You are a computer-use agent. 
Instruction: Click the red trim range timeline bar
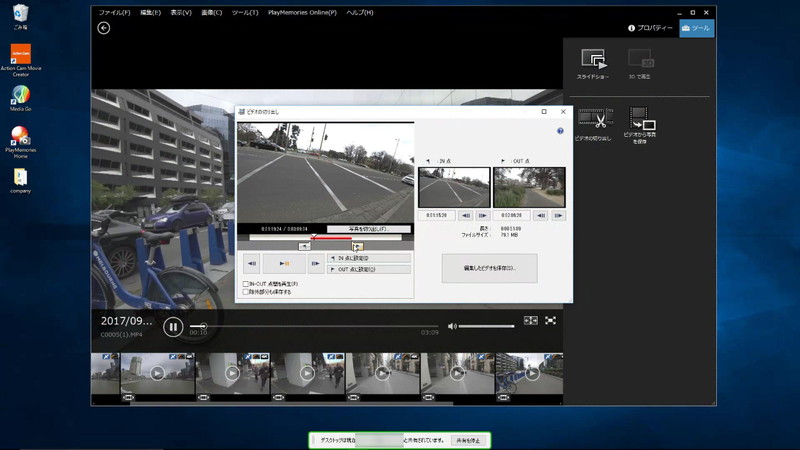tap(332, 238)
